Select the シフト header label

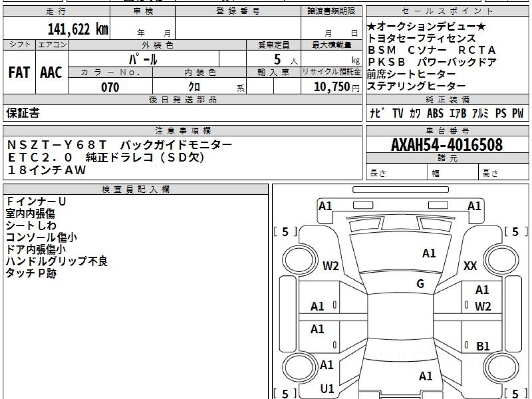(x=20, y=45)
